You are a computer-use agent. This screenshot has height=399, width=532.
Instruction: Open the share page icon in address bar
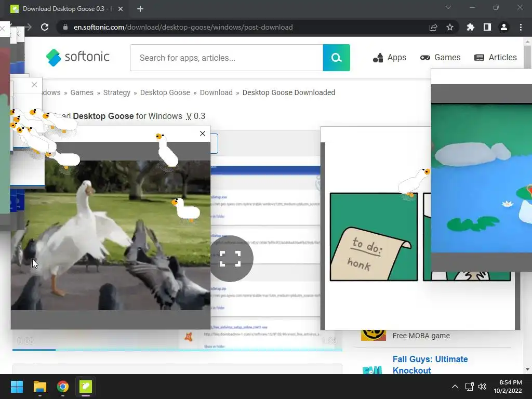tap(433, 27)
